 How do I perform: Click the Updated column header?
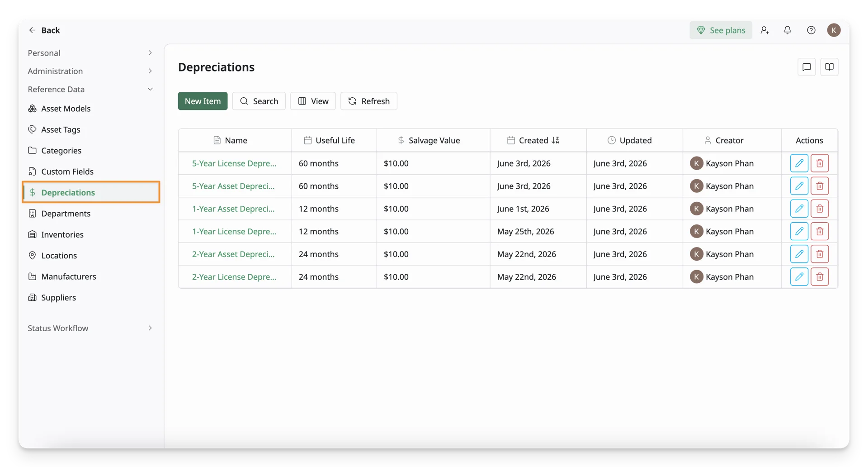[x=635, y=140]
